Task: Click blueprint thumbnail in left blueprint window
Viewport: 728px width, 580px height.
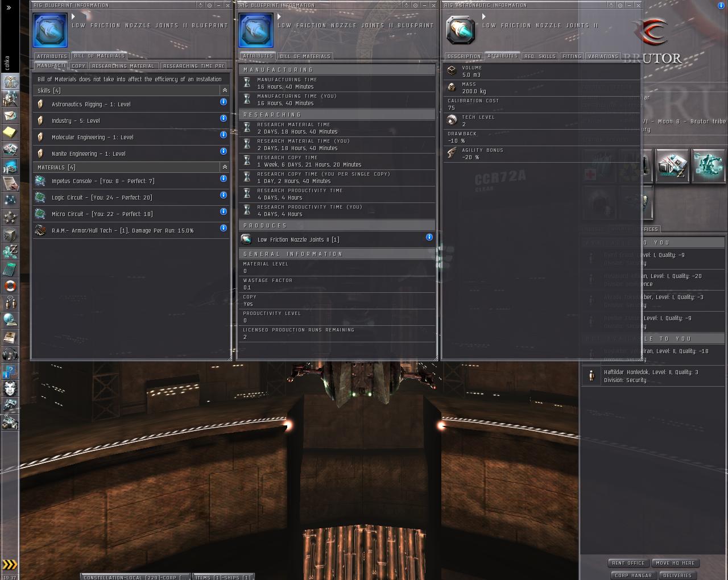Action: tap(50, 30)
